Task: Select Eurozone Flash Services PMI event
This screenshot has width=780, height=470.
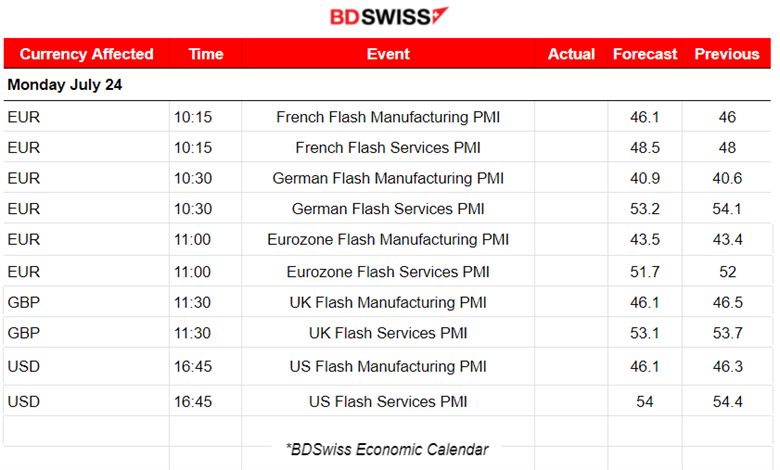Action: (x=388, y=272)
